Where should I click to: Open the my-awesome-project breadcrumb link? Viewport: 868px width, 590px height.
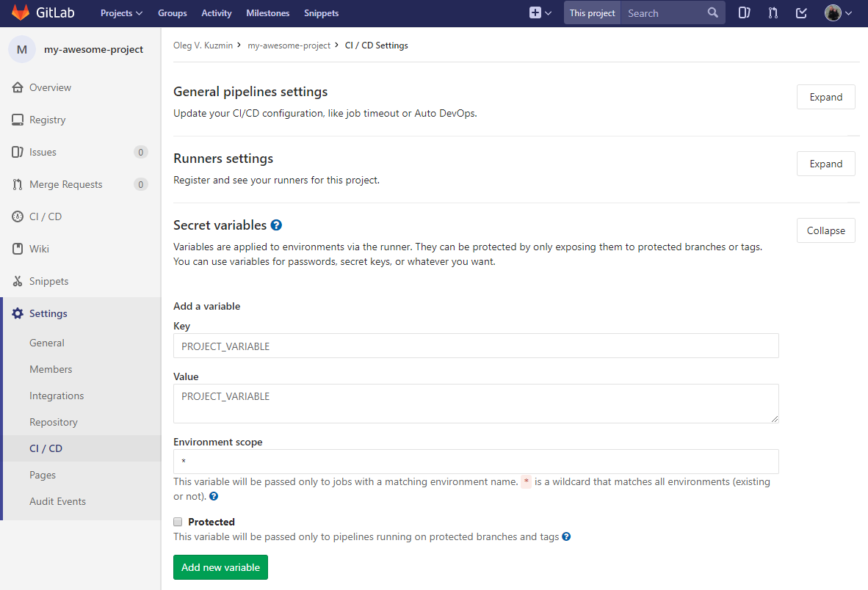click(289, 45)
